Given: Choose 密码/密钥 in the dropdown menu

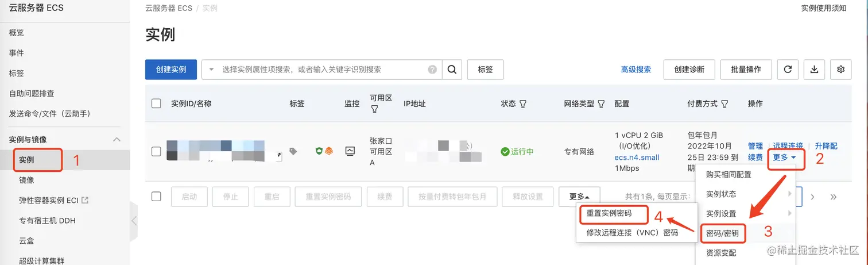Looking at the screenshot, I should coord(722,233).
